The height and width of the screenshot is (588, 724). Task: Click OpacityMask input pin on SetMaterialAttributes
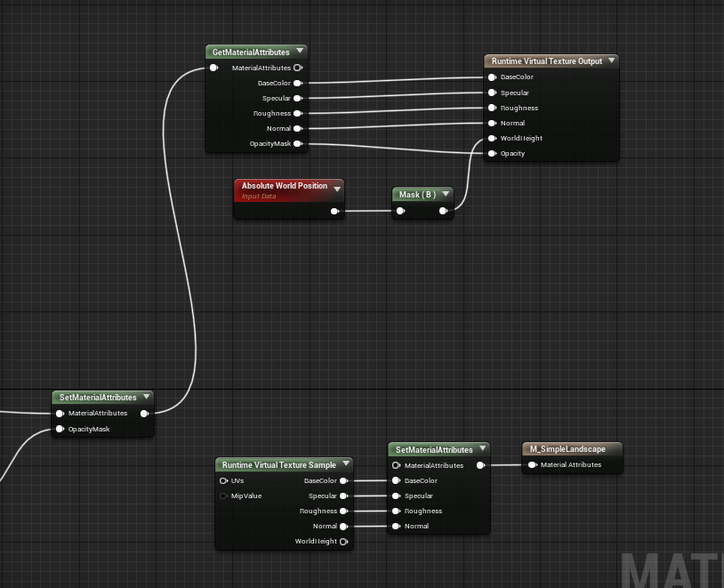pos(60,429)
